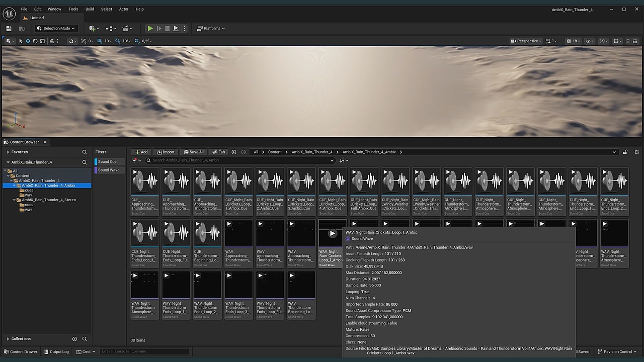Open viewport performance scalability icon
This screenshot has height=362, width=644.
click(x=604, y=41)
